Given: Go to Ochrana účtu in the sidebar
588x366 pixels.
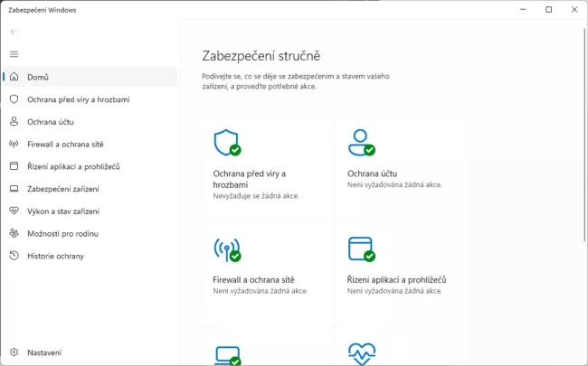Looking at the screenshot, I should (90, 122).
